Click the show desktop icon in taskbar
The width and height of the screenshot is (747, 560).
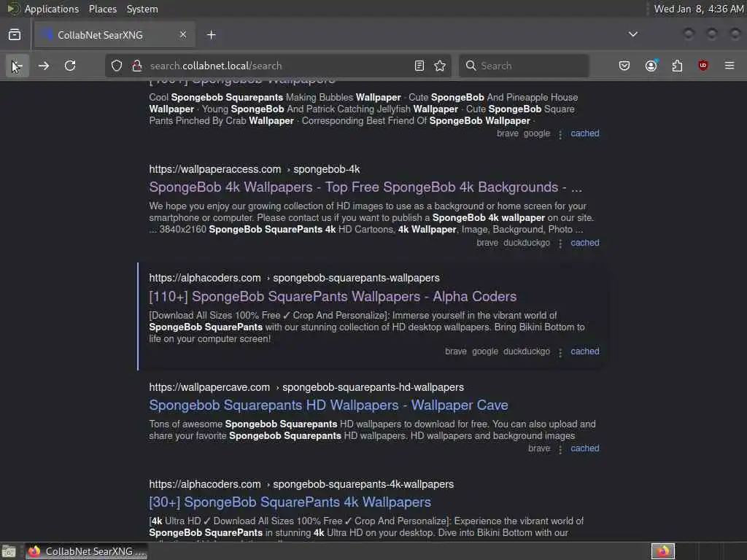9,551
